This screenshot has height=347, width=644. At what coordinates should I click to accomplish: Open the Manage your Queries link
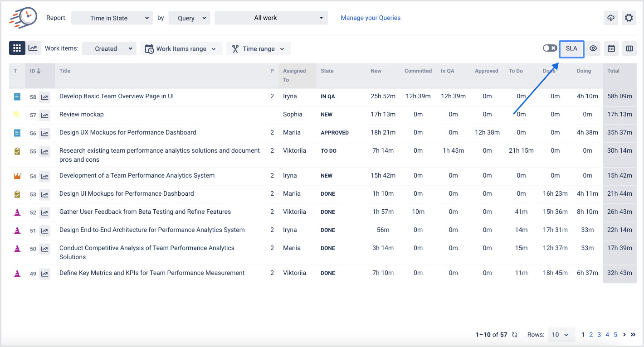(371, 18)
